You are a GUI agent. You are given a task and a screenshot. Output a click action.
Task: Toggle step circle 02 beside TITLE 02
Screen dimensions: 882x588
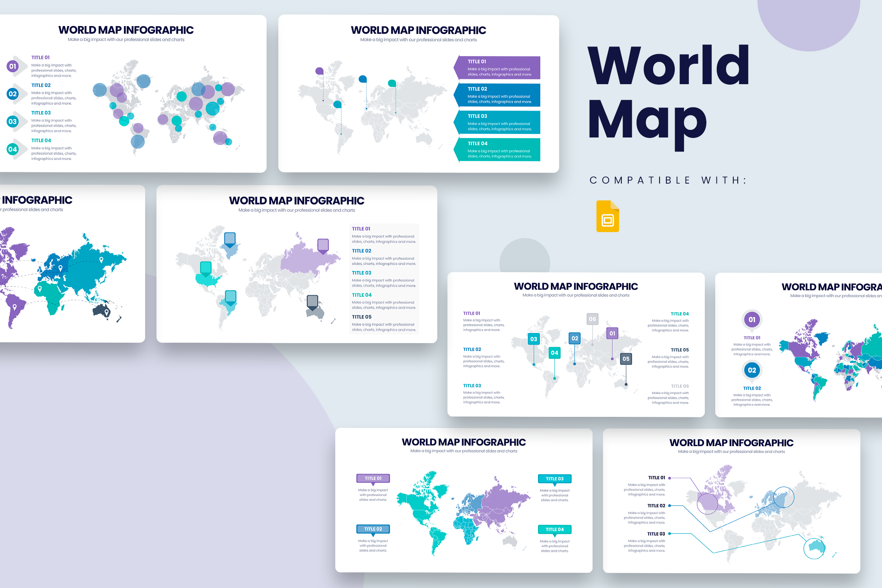[13, 94]
